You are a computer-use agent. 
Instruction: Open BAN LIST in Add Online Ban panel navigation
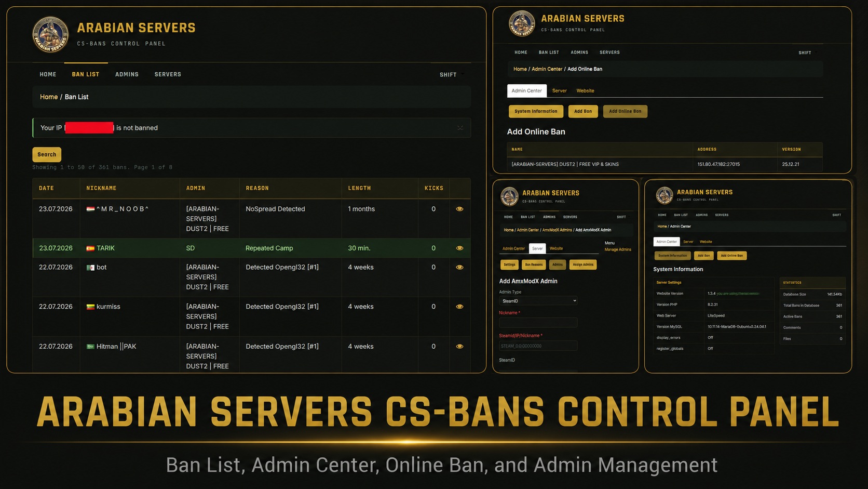pos(549,52)
